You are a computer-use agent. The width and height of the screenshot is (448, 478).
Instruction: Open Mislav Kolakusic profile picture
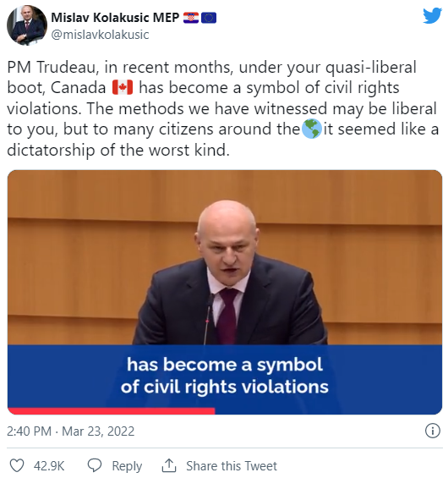click(27, 25)
